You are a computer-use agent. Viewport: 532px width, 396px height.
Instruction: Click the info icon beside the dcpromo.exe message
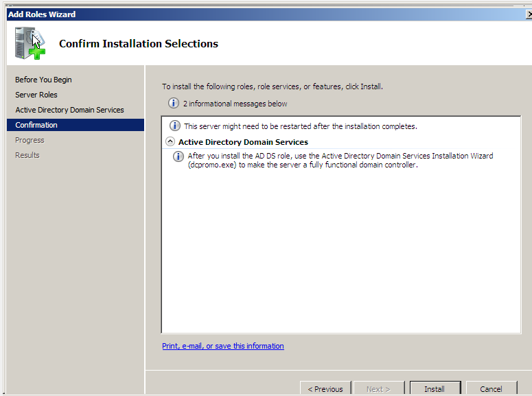pyautogui.click(x=178, y=156)
